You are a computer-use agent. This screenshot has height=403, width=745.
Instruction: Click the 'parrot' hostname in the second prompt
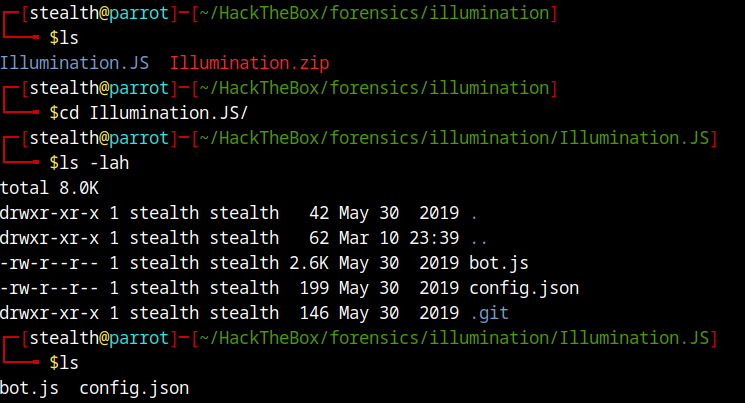(139, 88)
